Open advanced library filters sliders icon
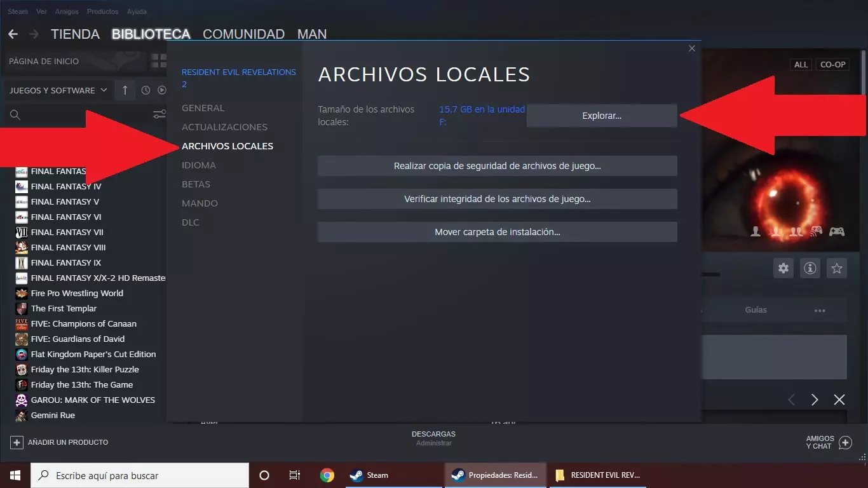Viewport: 868px width, 488px height. click(x=159, y=114)
